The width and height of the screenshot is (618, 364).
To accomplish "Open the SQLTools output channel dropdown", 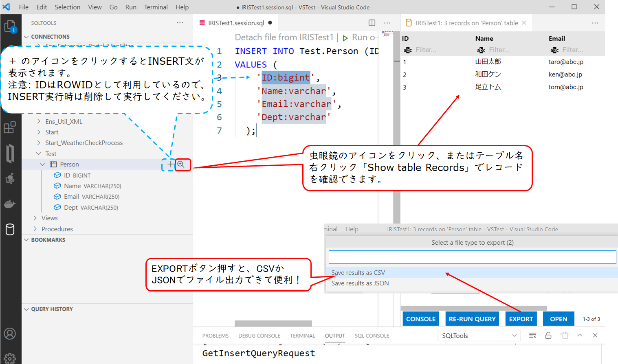I will 479,335.
